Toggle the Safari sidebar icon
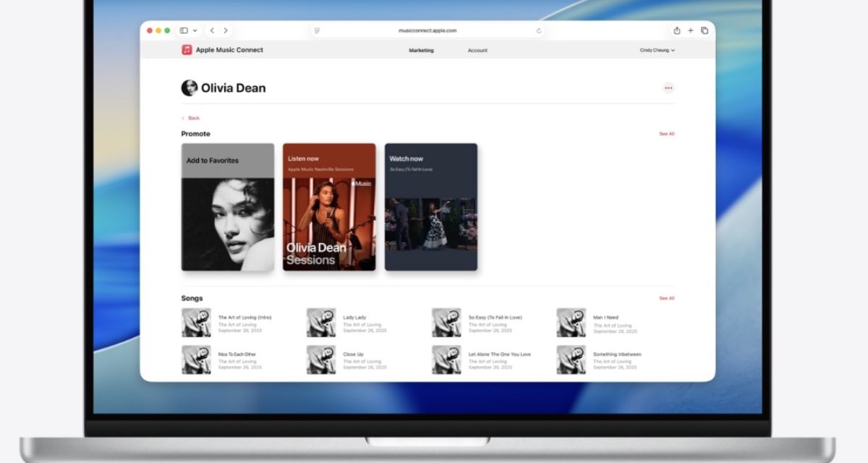The height and width of the screenshot is (463, 868). tap(183, 30)
